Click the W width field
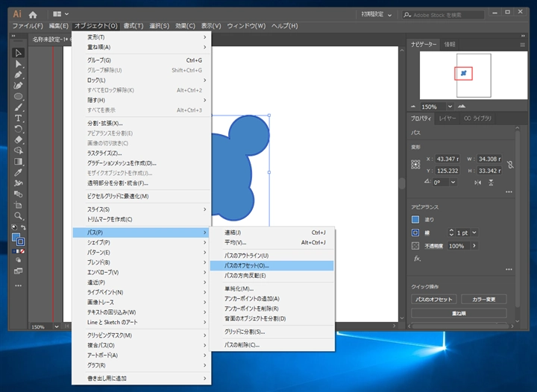 489,159
